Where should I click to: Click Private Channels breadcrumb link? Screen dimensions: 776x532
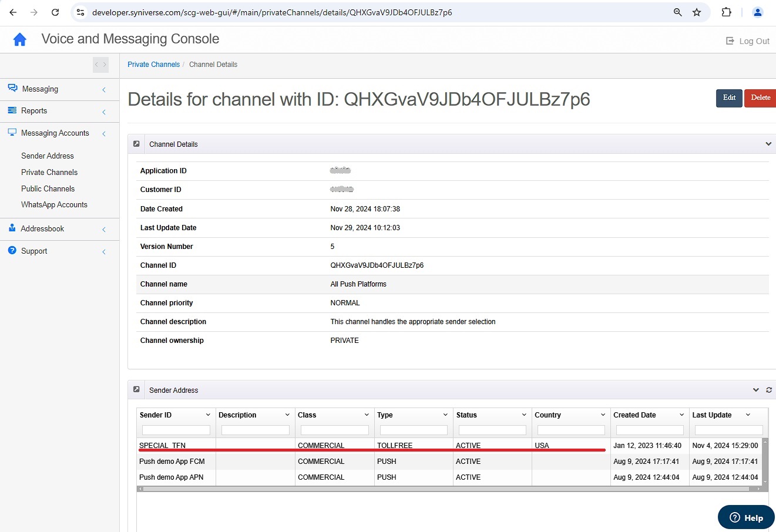(x=154, y=65)
